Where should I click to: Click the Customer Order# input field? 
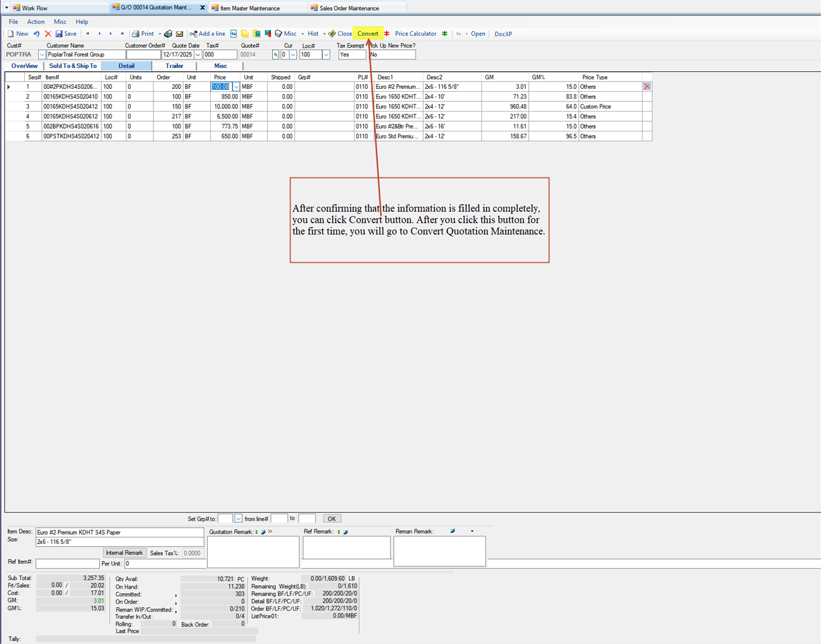point(143,55)
